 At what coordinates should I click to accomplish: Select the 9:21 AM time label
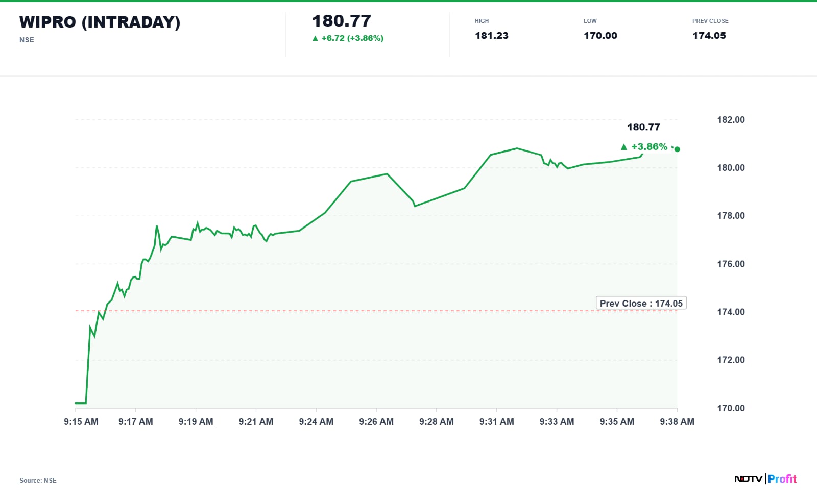tap(256, 422)
